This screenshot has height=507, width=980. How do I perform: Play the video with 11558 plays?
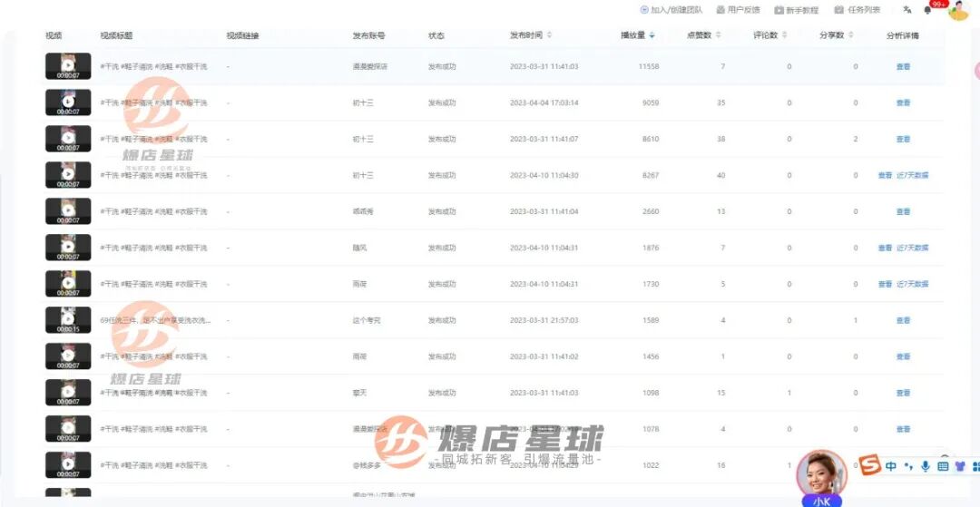click(x=68, y=65)
